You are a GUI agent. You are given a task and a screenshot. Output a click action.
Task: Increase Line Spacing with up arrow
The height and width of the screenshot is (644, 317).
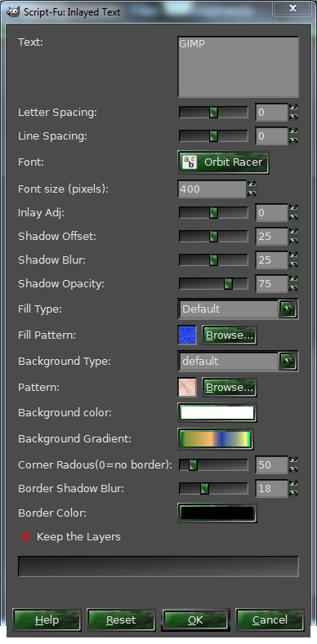pyautogui.click(x=293, y=131)
